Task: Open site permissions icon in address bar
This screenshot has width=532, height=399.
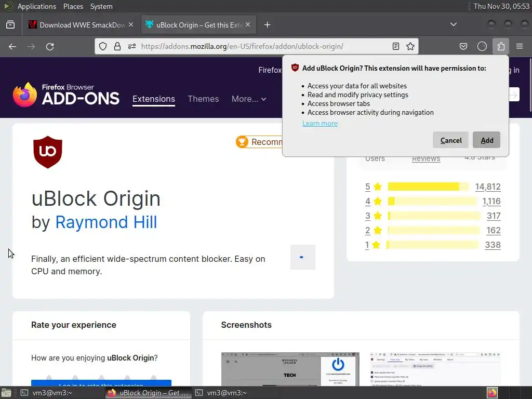Action: click(x=132, y=46)
